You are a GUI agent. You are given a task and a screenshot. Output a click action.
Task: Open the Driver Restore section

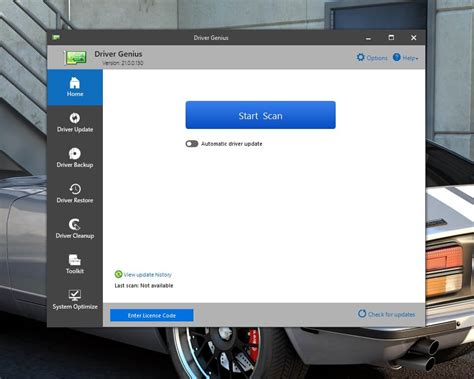click(75, 193)
